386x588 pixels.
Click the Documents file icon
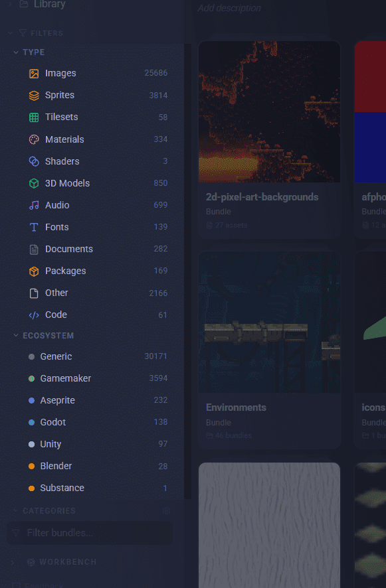pos(34,250)
